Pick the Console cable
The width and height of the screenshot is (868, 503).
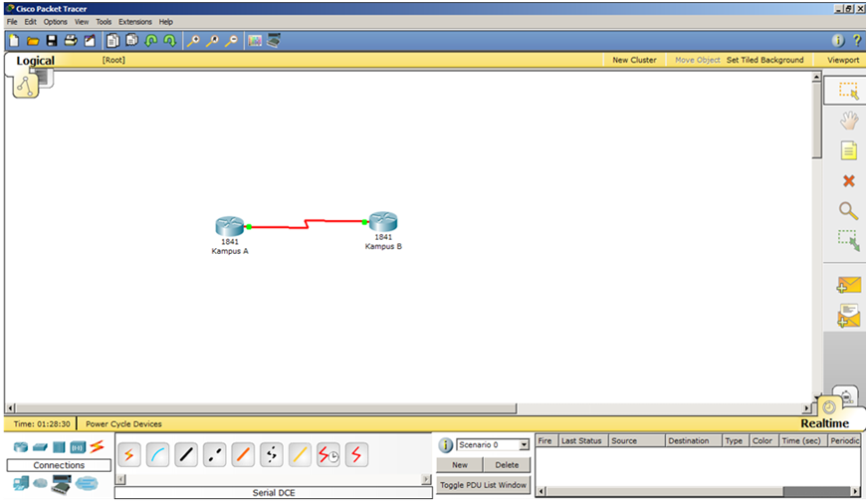pos(157,455)
